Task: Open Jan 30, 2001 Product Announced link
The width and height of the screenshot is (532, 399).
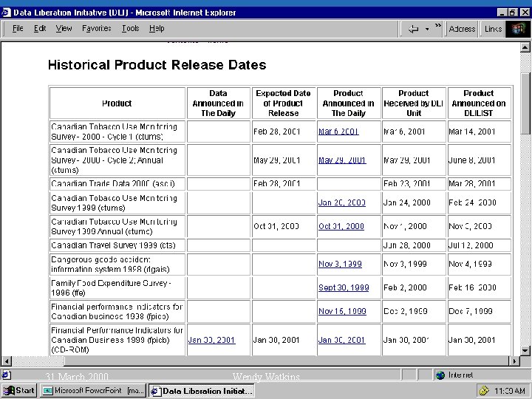Action: [x=341, y=340]
